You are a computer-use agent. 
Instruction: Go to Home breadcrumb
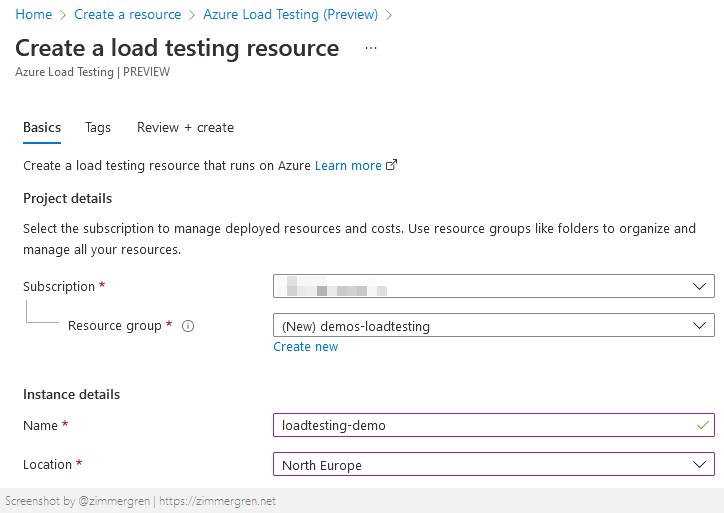[x=33, y=14]
